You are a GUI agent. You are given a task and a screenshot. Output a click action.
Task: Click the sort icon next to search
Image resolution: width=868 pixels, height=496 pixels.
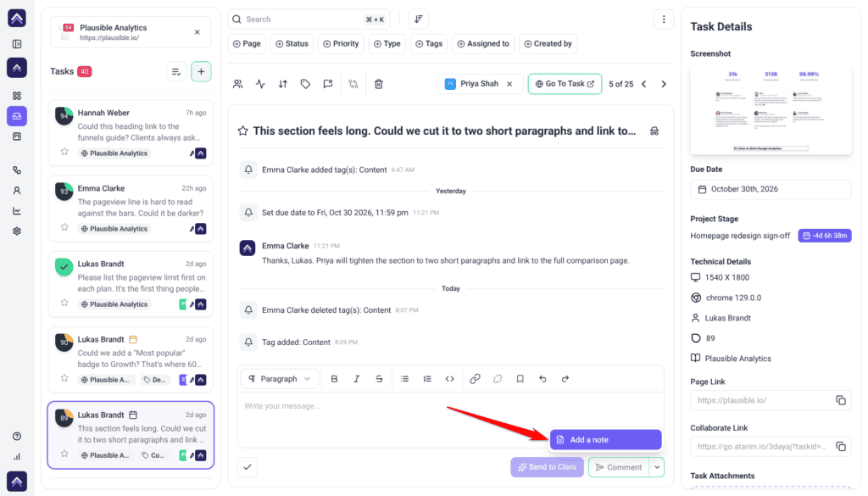tap(419, 20)
